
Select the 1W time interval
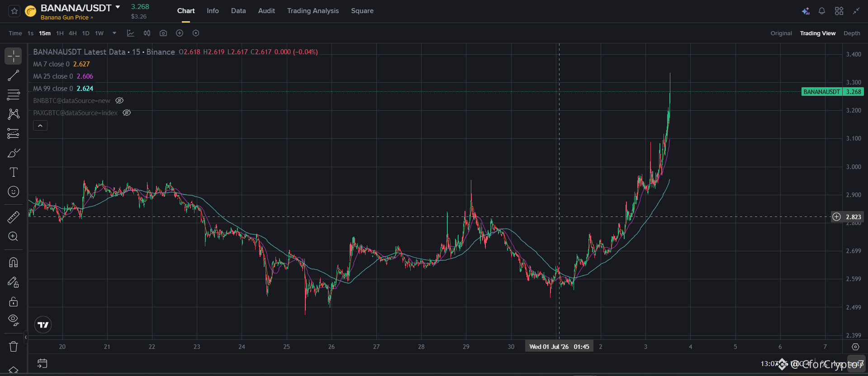100,33
